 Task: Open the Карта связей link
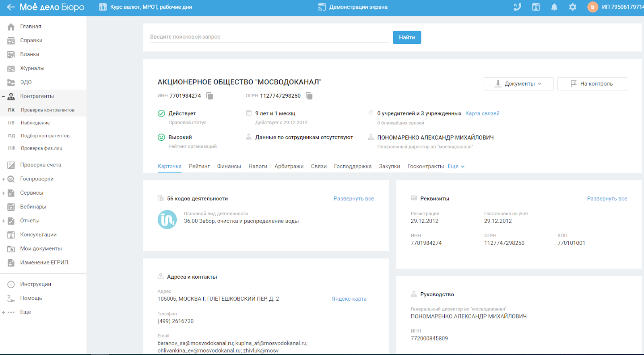click(482, 114)
